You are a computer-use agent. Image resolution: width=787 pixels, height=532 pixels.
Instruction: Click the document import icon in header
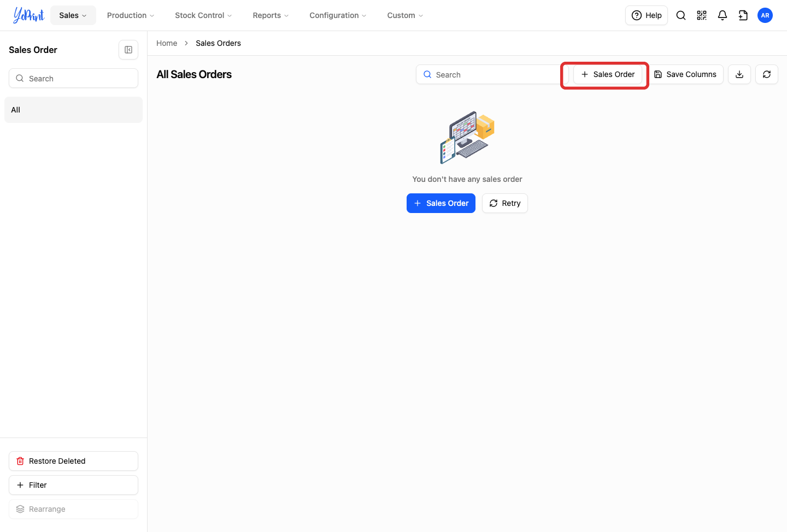click(x=743, y=15)
